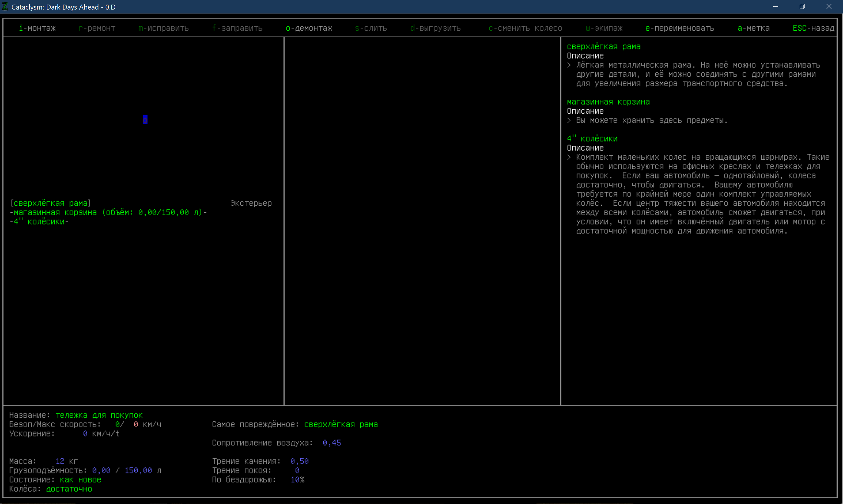This screenshot has width=843, height=504.
Task: Click the i-монтаж install option
Action: (37, 28)
